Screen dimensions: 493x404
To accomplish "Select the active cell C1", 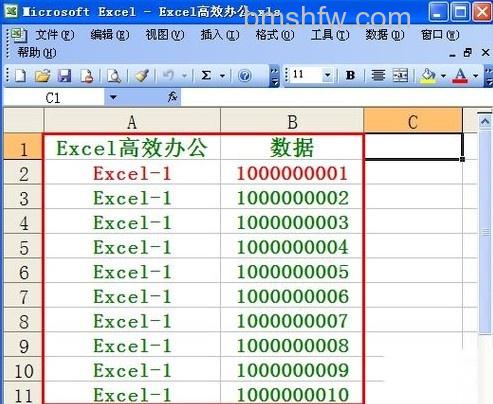I will coord(413,147).
